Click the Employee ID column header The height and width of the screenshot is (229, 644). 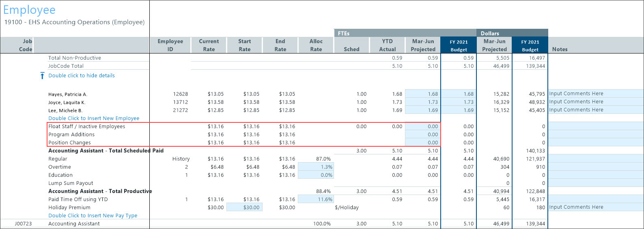(x=170, y=45)
